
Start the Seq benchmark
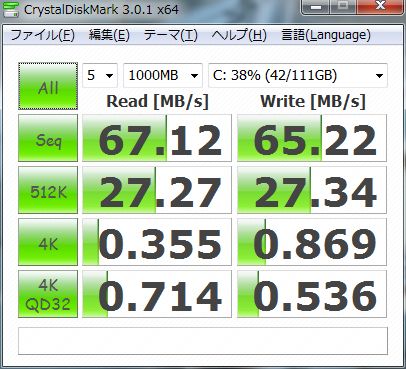coord(48,138)
